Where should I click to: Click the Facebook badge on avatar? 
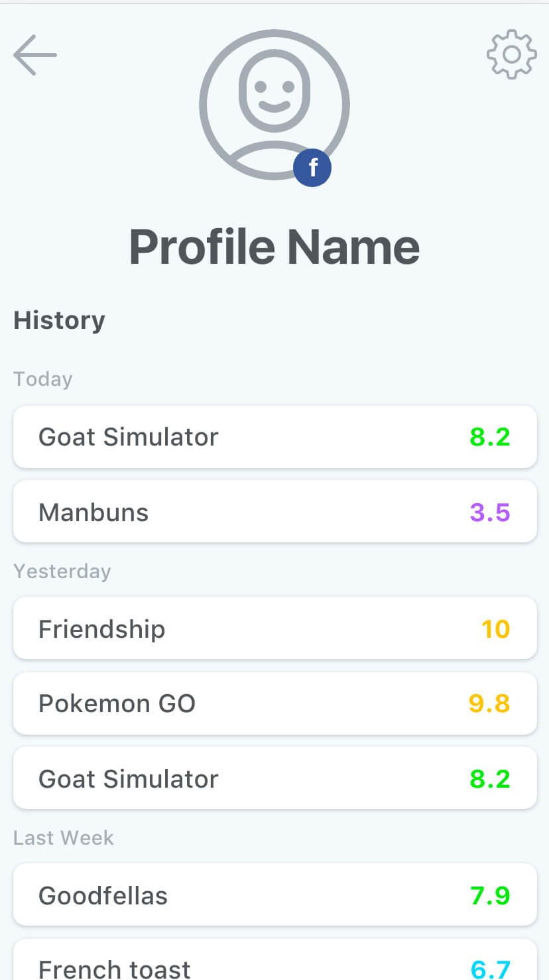click(312, 168)
